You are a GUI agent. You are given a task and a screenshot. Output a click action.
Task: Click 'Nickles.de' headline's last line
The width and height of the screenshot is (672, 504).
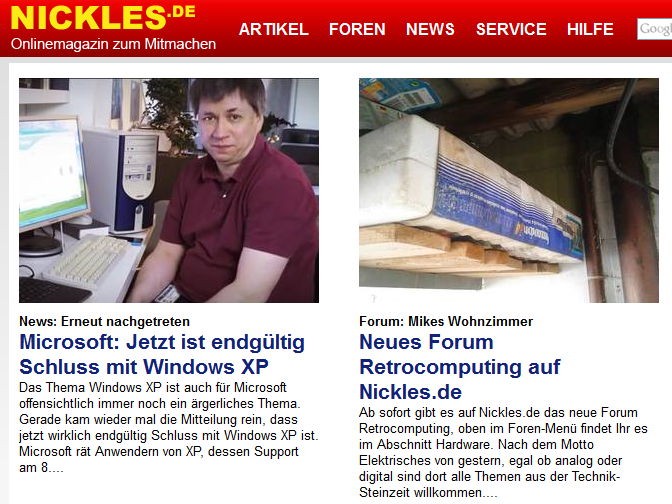coord(410,392)
